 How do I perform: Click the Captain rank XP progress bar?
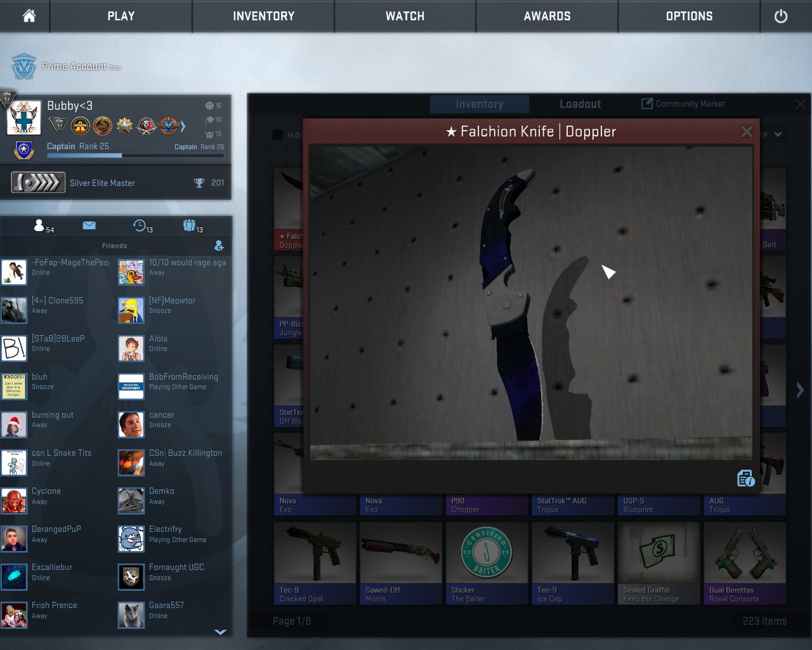coord(135,155)
